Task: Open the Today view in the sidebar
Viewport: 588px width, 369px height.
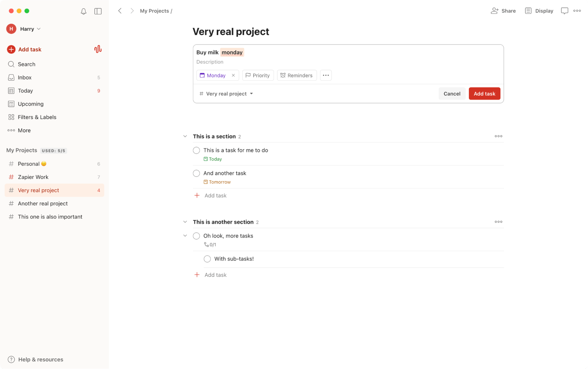Action: pos(25,91)
